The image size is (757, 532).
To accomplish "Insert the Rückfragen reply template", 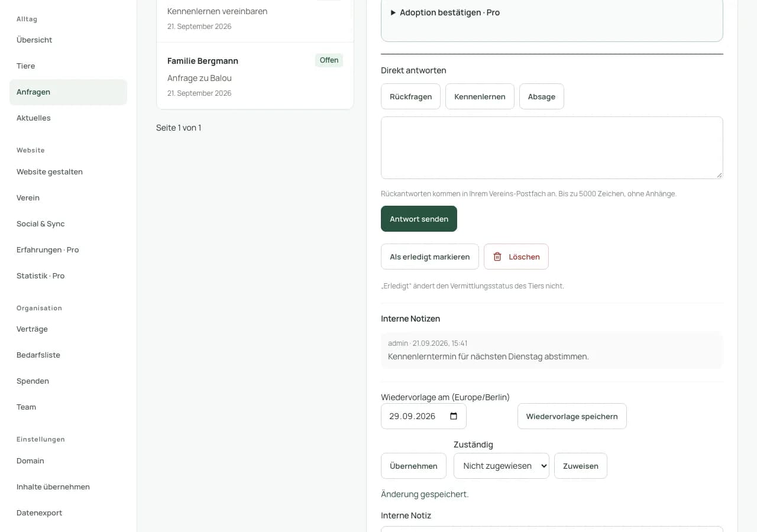I will click(410, 96).
